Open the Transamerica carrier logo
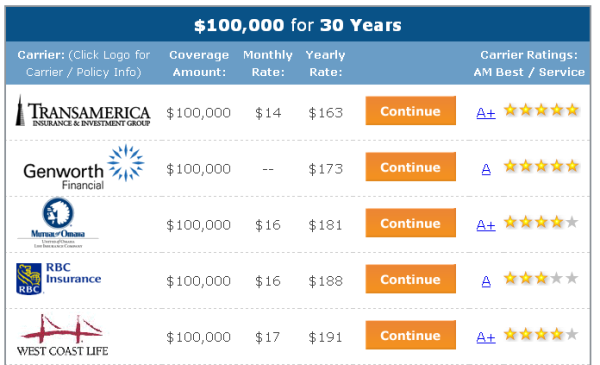Image resolution: width=600 pixels, height=365 pixels. pos(83,111)
